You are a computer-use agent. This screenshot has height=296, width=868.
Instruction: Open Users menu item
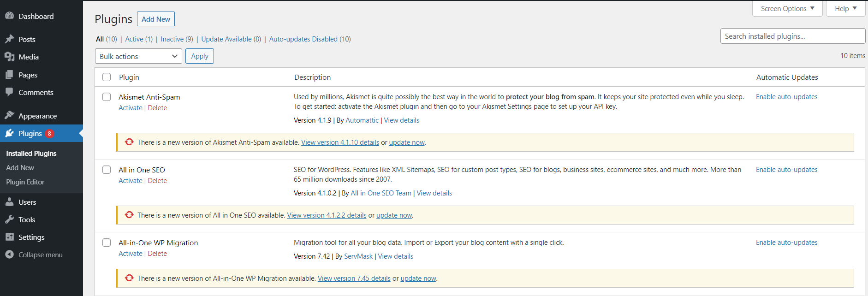(27, 202)
